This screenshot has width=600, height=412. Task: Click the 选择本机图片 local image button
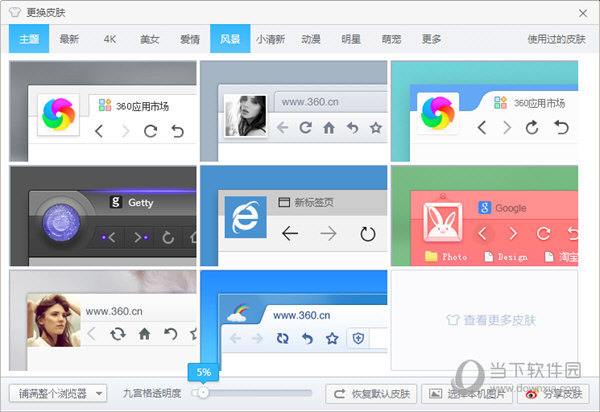pos(467,394)
